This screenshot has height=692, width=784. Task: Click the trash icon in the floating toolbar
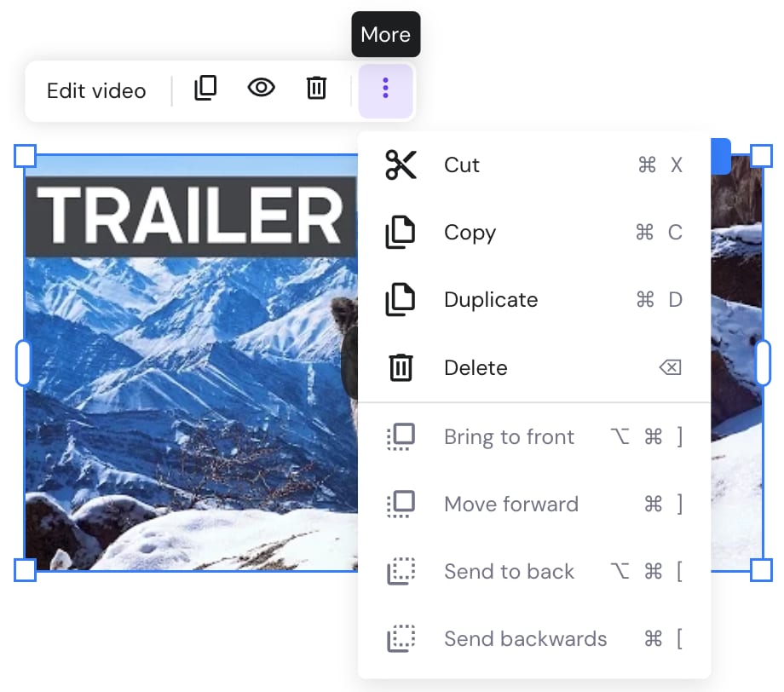tap(316, 88)
